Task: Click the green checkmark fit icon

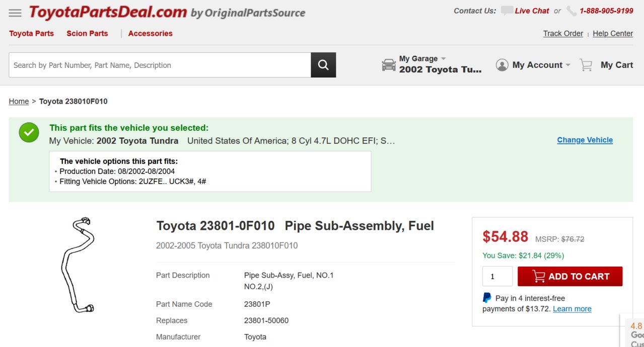Action: click(x=29, y=132)
